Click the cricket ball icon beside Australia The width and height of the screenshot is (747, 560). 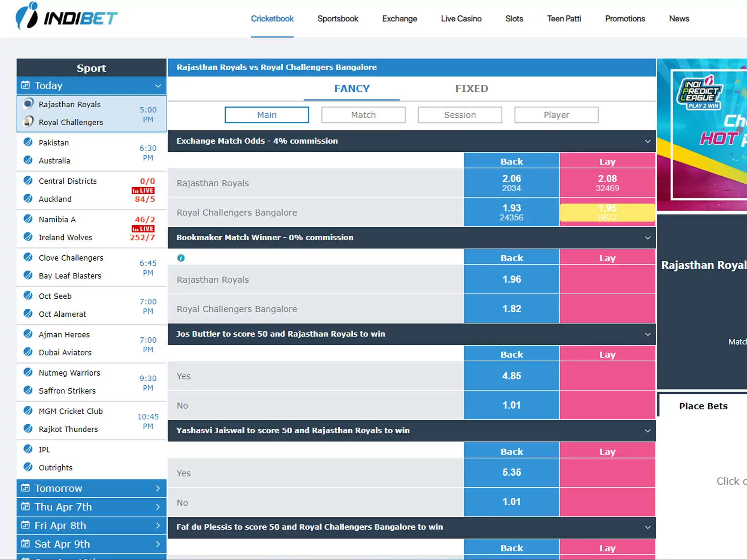[x=28, y=160]
